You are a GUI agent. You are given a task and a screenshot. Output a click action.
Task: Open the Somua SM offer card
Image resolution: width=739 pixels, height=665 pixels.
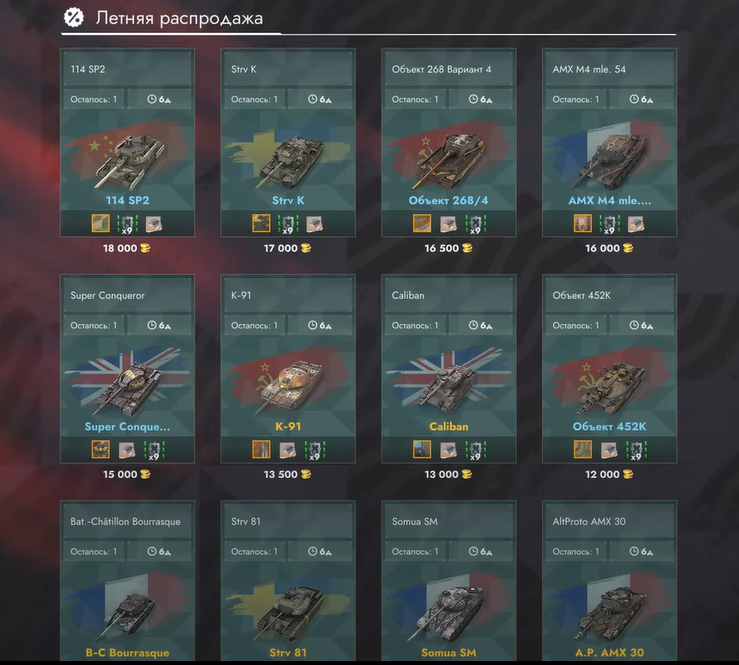449,581
